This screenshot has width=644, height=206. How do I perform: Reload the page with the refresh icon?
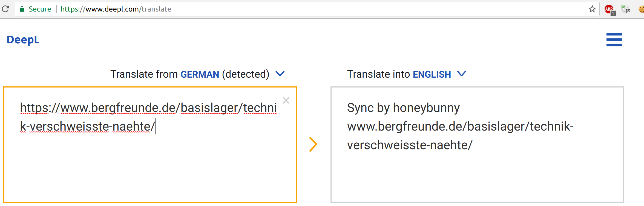(x=5, y=9)
